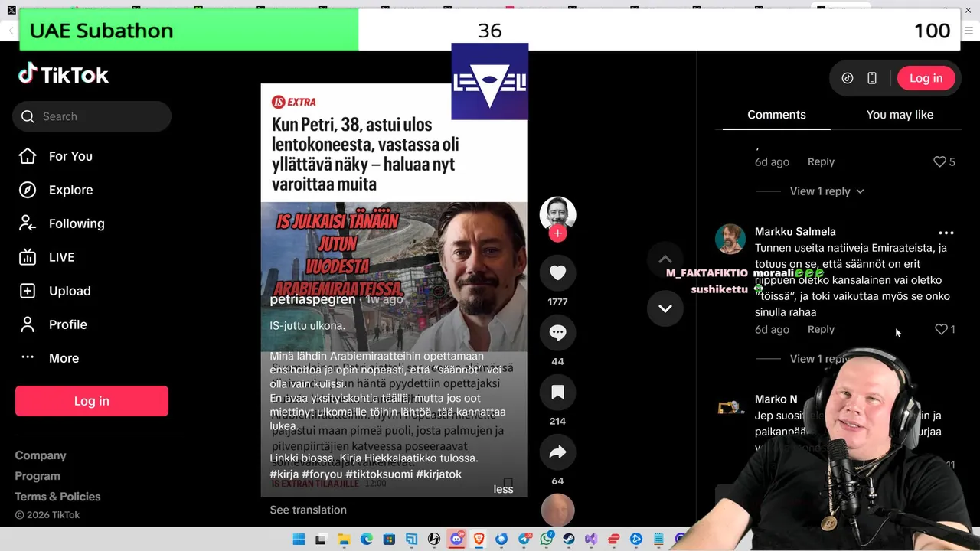Open Markku Salmela's profile name
Viewport: 980px width, 551px height.
[795, 231]
